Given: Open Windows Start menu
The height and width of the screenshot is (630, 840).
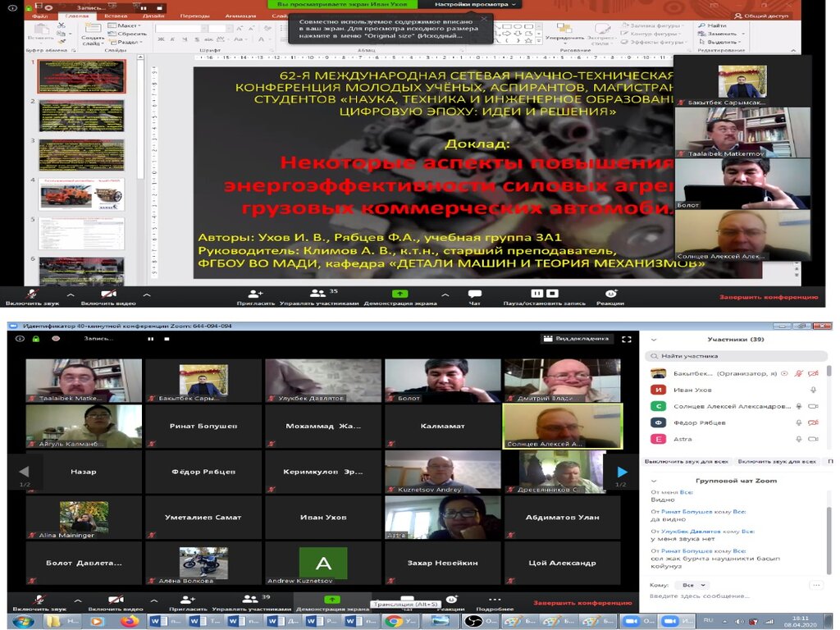Looking at the screenshot, I should click(22, 621).
